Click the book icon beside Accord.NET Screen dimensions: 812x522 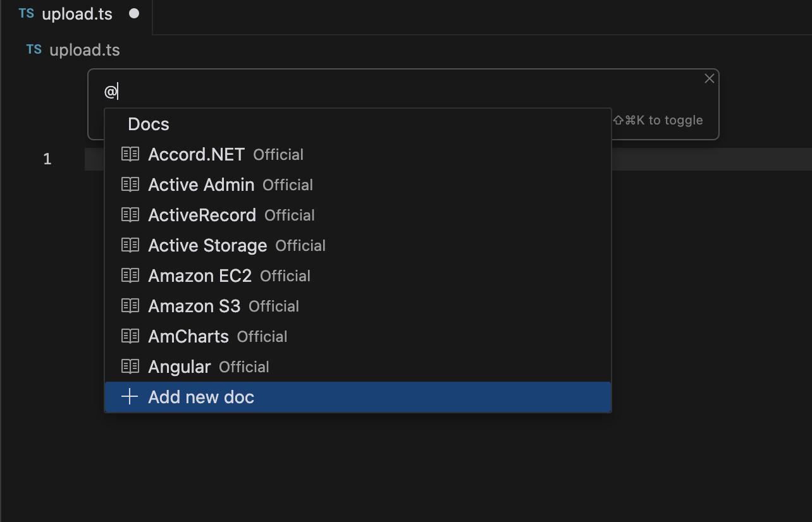click(x=130, y=154)
